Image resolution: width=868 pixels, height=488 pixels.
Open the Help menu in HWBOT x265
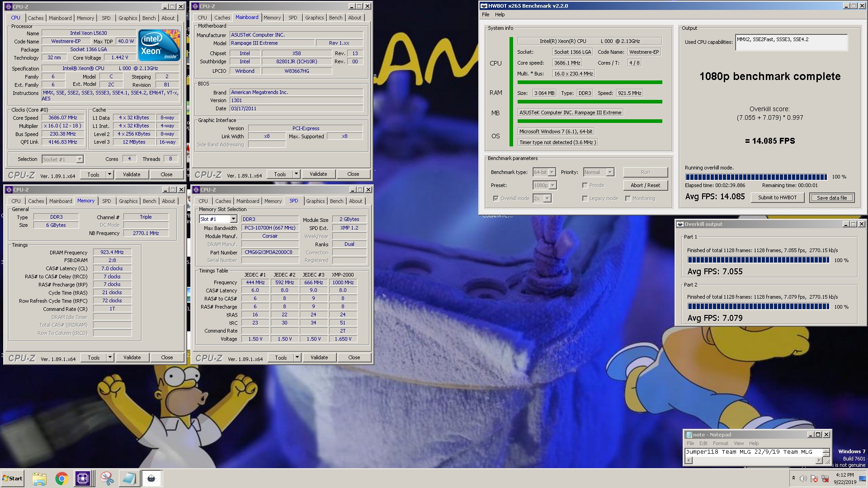pyautogui.click(x=500, y=14)
